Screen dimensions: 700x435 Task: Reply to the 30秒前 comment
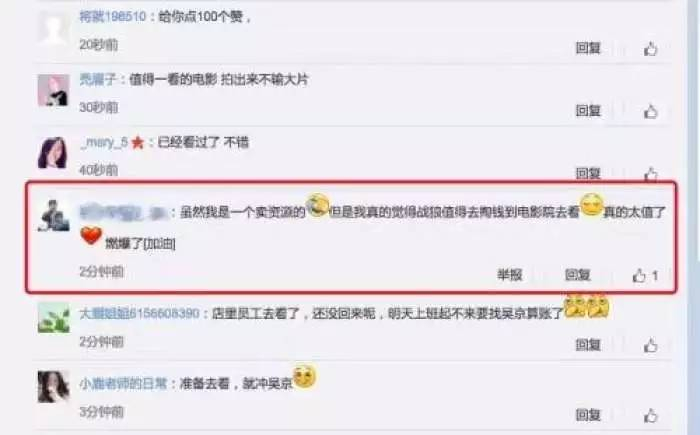click(x=588, y=110)
